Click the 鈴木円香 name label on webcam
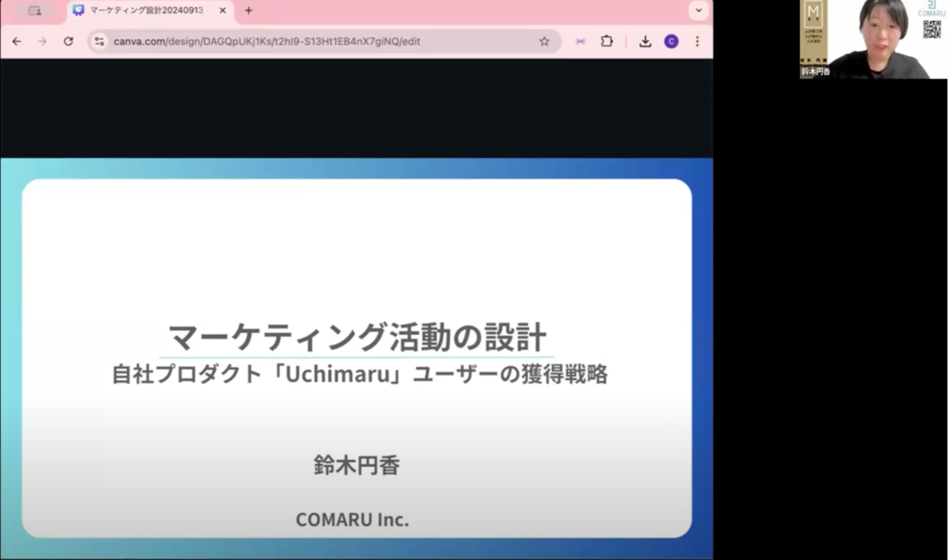The image size is (950, 560). pyautogui.click(x=816, y=72)
